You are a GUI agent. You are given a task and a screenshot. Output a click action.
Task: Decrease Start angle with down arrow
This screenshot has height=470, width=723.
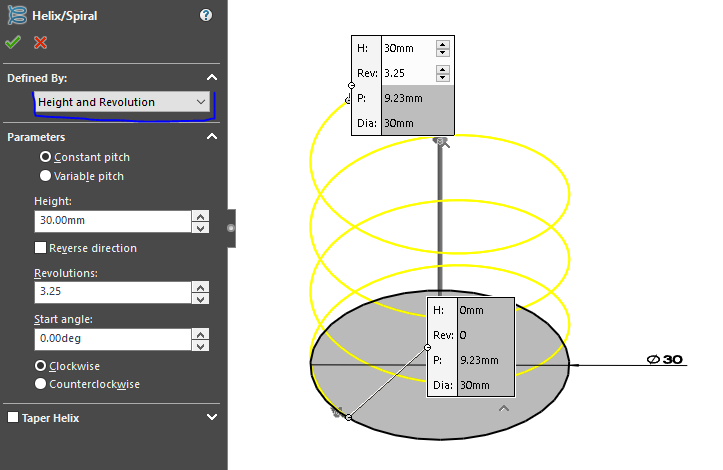[x=200, y=345]
